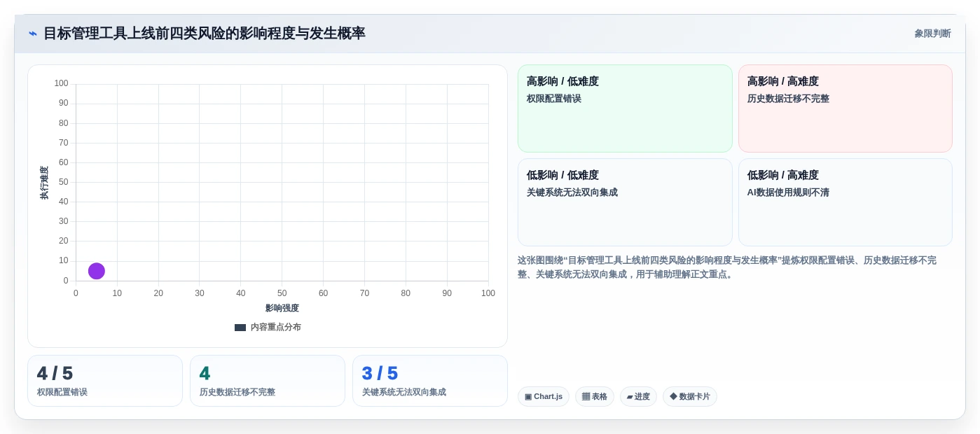Click the 执行难度 y-axis title
Image resolution: width=980 pixels, height=434 pixels.
click(x=44, y=183)
